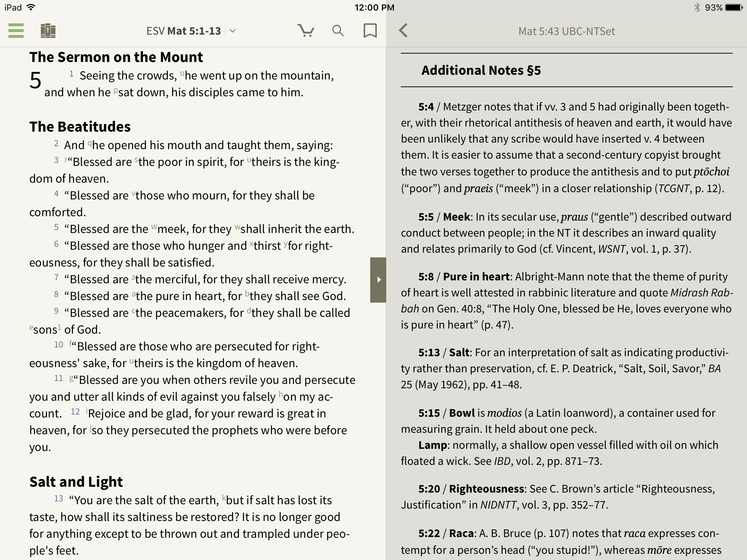Collapse the split pane arrow handle
The image size is (747, 560).
coord(378,280)
